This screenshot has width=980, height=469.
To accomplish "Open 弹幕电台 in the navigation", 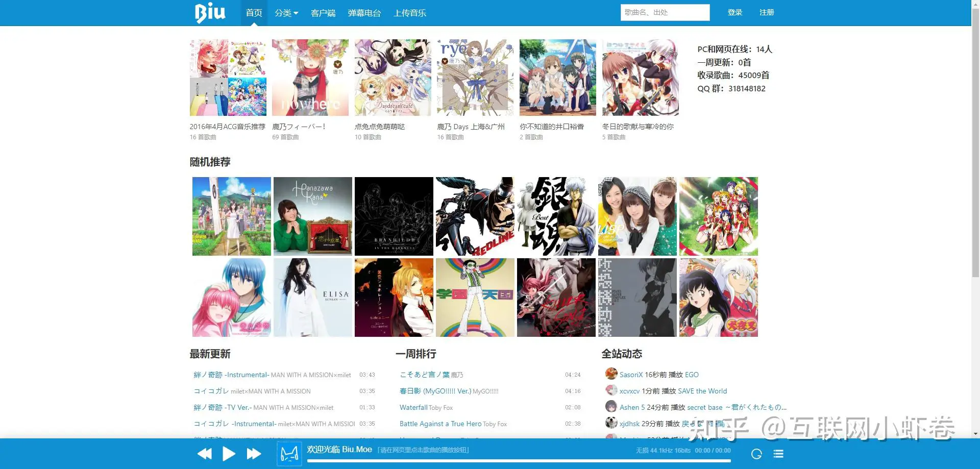I will click(x=364, y=13).
